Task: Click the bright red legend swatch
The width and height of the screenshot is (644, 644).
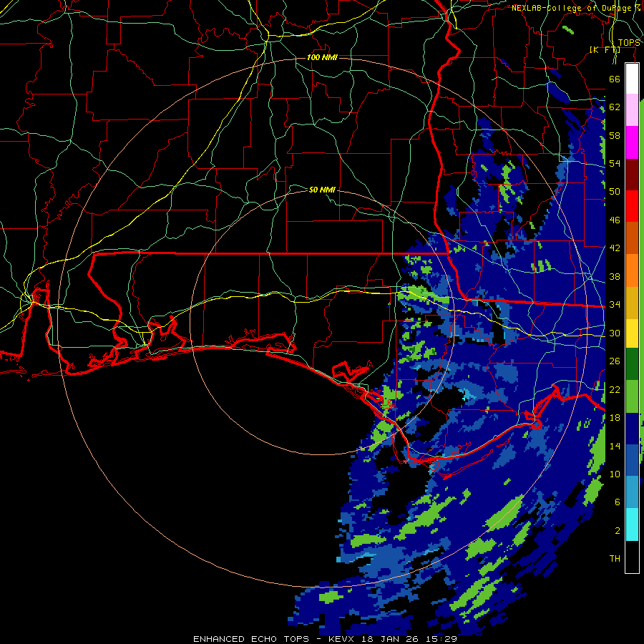Action: coord(632,206)
